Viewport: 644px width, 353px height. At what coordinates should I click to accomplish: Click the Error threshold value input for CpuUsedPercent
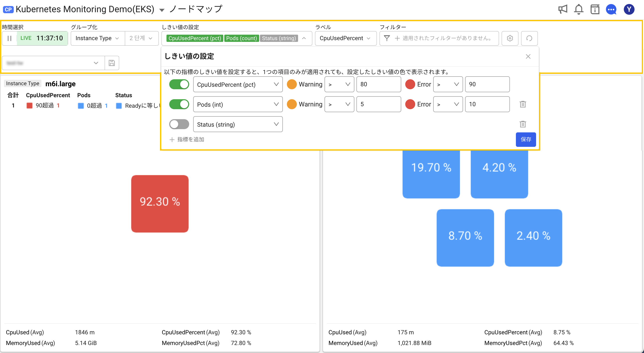coord(487,84)
